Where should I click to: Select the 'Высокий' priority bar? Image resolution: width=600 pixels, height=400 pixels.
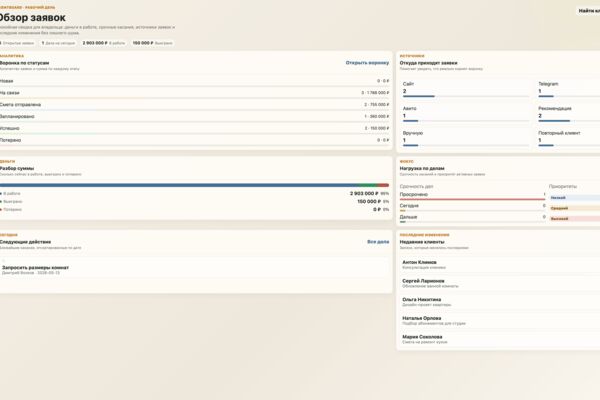click(575, 219)
